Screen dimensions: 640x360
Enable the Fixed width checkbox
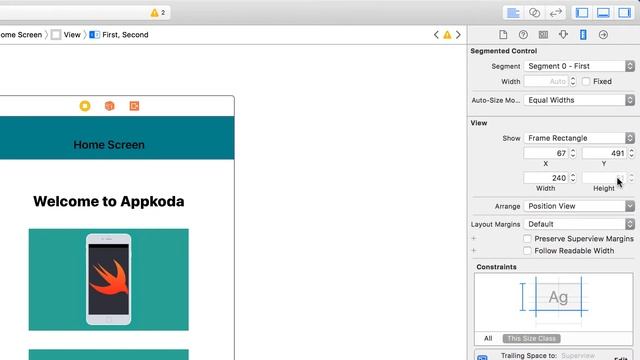pos(586,82)
